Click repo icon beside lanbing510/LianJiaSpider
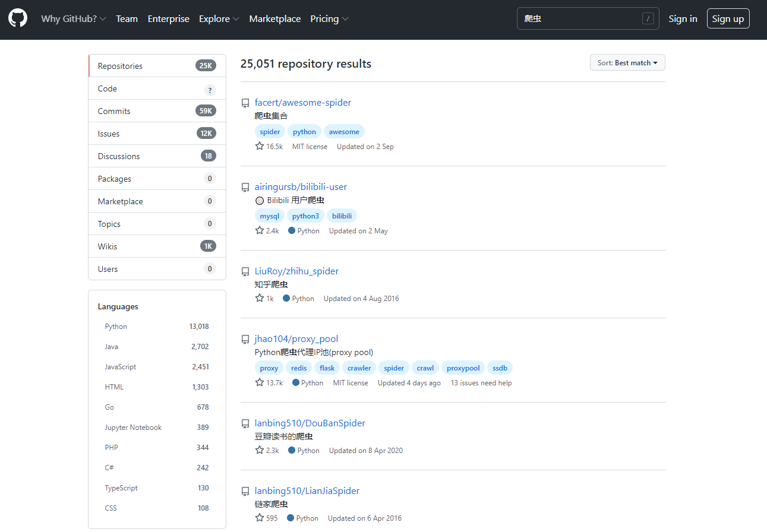The image size is (767, 532). [245, 492]
